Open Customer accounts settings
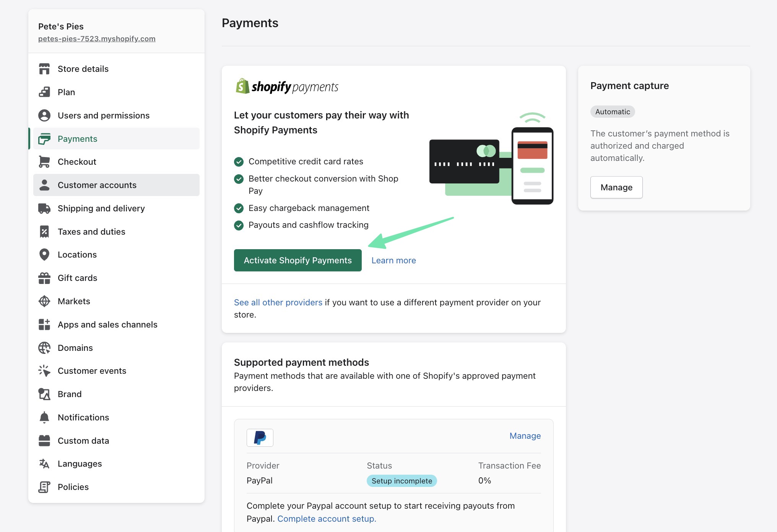 pyautogui.click(x=97, y=185)
